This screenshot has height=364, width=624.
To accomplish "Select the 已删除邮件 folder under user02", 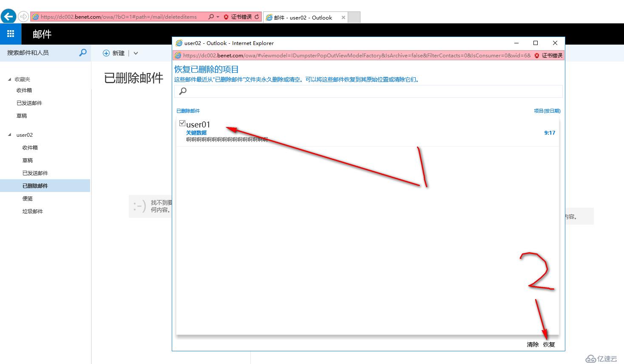I will click(x=45, y=186).
